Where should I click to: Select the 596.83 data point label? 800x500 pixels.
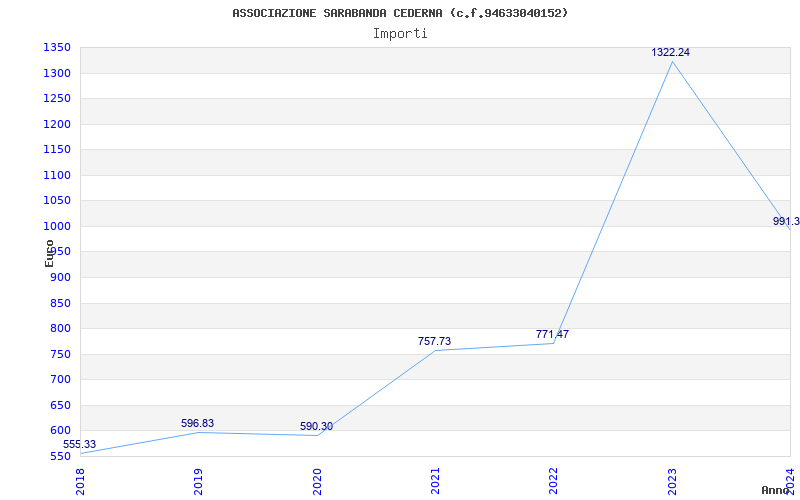pyautogui.click(x=198, y=424)
